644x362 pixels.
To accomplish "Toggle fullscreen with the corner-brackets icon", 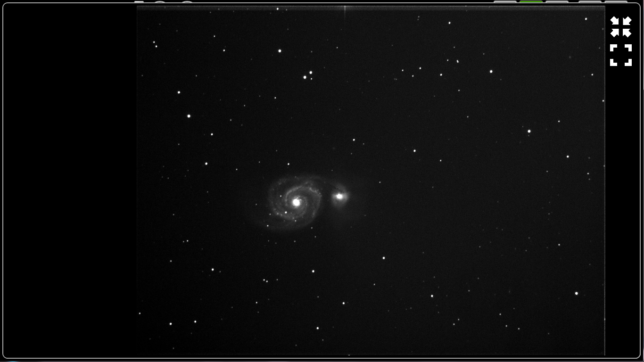I will click(x=620, y=55).
